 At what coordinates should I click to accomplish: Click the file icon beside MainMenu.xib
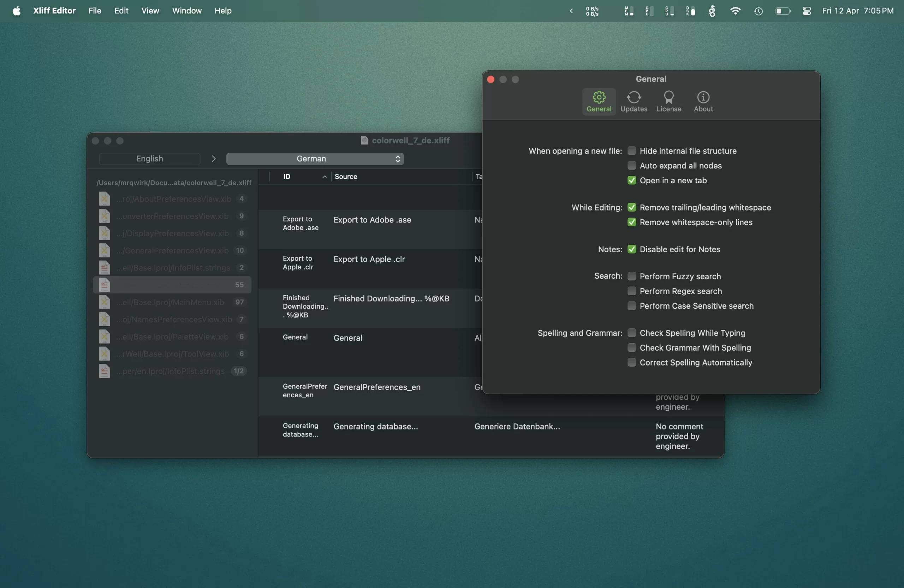(105, 302)
